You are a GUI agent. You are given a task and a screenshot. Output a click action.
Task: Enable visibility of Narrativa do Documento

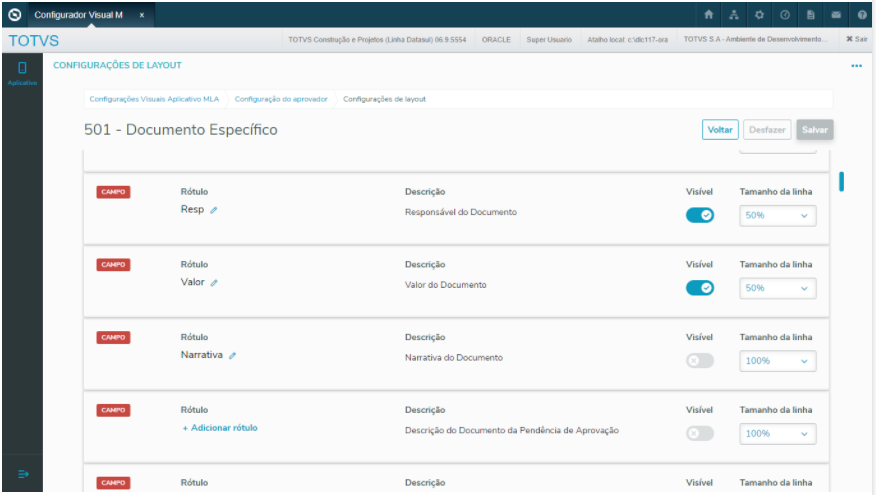coord(700,360)
